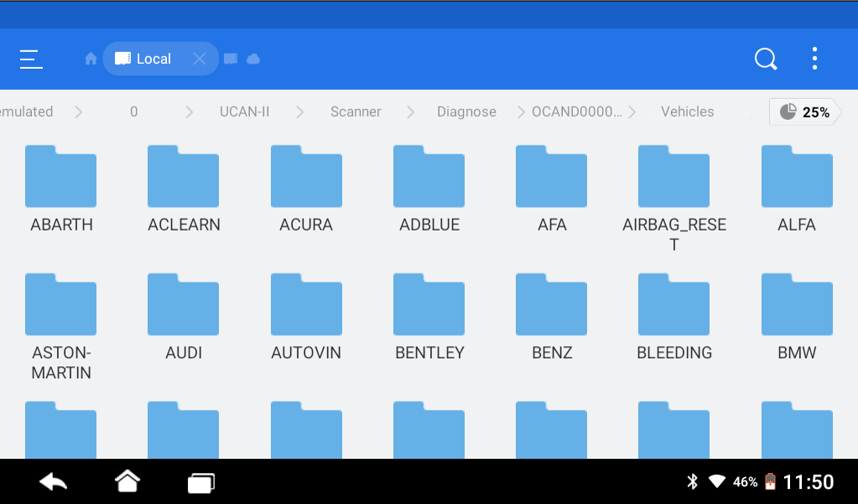Switch to the cloud tab icon
This screenshot has height=504, width=858.
click(x=253, y=59)
